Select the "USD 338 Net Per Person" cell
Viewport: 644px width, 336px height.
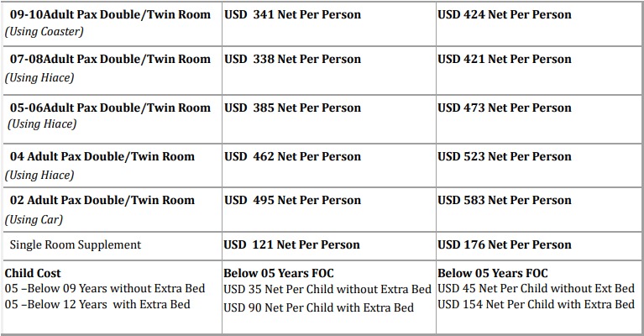coord(292,59)
